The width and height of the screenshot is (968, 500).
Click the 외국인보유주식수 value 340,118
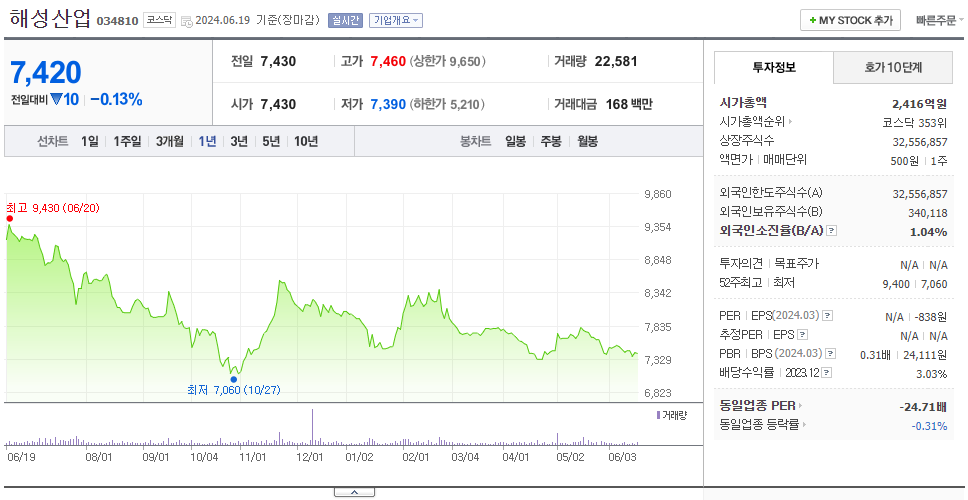point(928,213)
